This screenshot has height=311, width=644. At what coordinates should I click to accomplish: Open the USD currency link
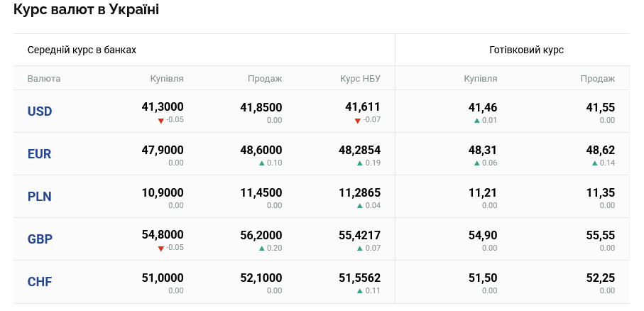40,111
